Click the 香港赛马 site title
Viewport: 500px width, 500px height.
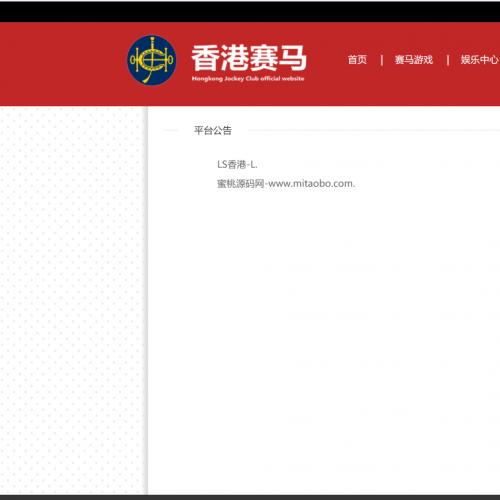click(249, 58)
